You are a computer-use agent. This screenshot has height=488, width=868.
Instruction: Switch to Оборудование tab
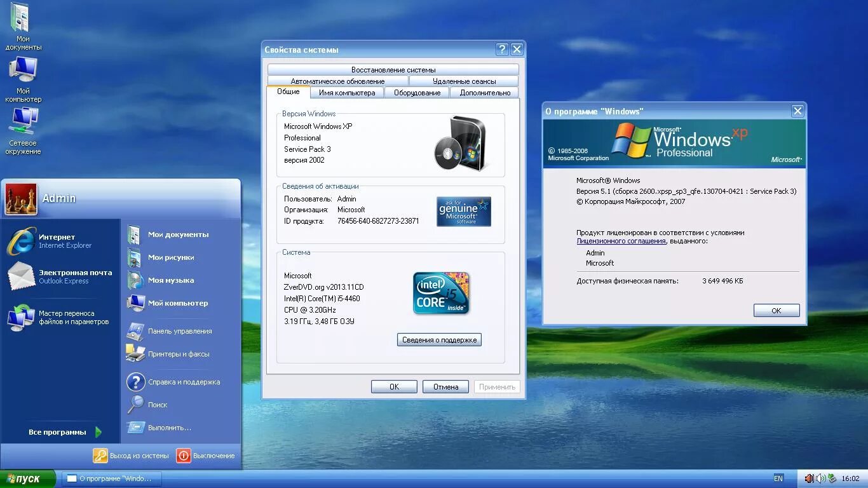point(417,93)
